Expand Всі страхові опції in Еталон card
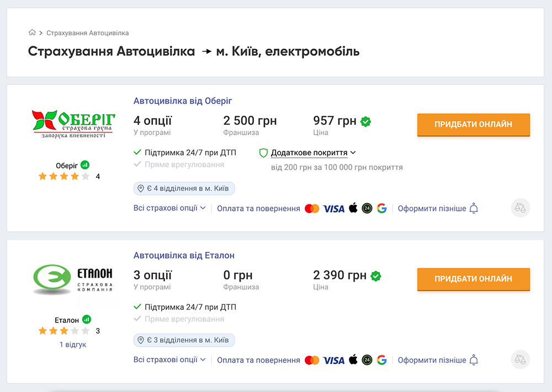 click(x=169, y=359)
